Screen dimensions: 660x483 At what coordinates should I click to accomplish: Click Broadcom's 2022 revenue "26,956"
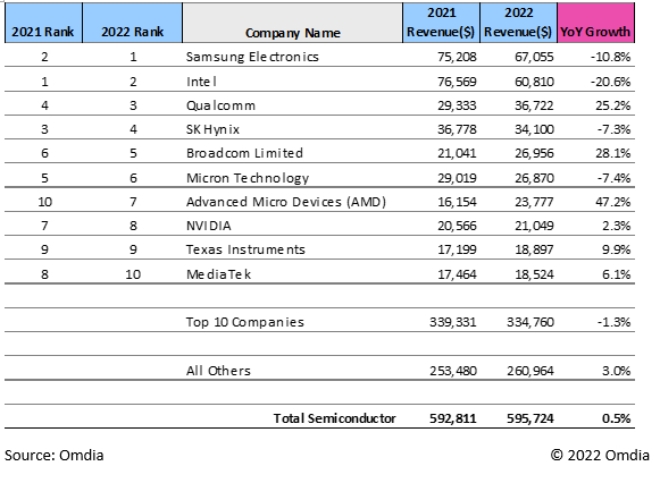(x=534, y=153)
